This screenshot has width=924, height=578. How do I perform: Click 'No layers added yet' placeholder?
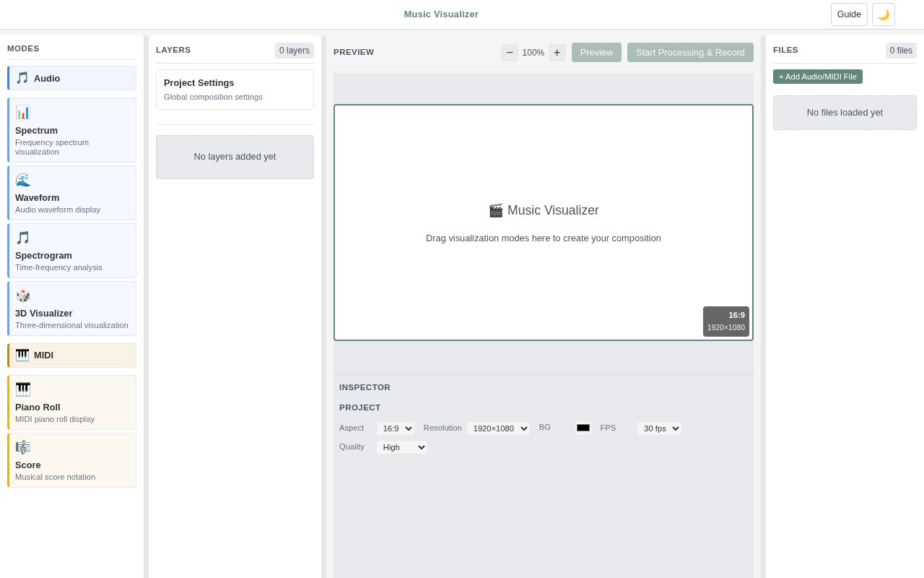point(235,157)
